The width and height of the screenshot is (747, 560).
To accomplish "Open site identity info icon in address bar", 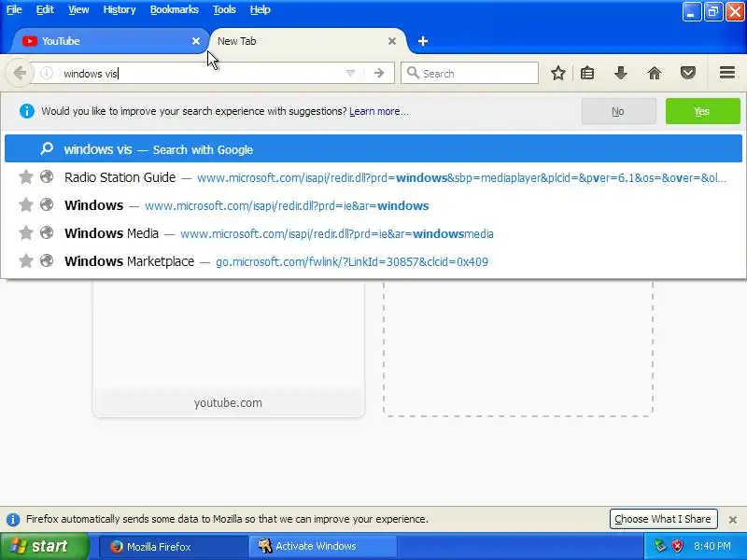I will pos(46,74).
